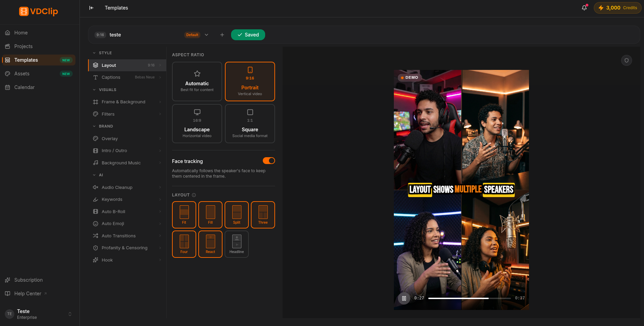This screenshot has height=326, width=644.
Task: Click the plus icon to add template
Action: tap(222, 35)
